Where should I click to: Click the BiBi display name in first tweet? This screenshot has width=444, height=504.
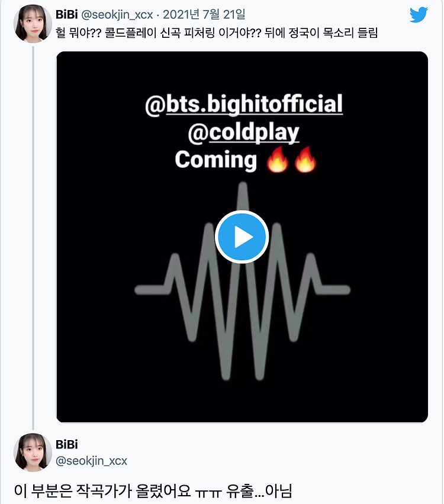coord(66,14)
